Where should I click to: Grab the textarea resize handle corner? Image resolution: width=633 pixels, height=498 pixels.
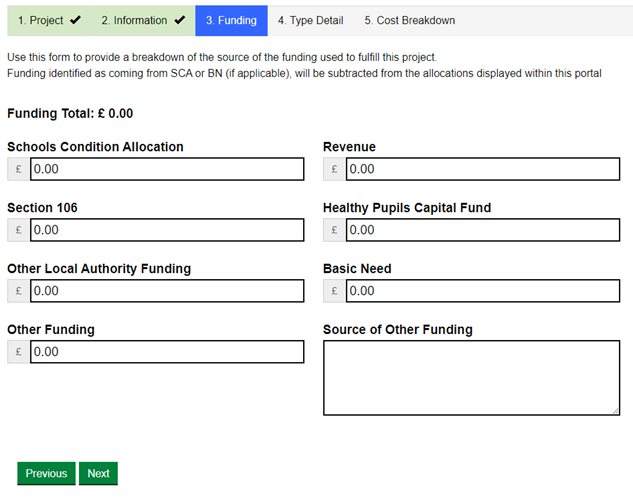(615, 410)
